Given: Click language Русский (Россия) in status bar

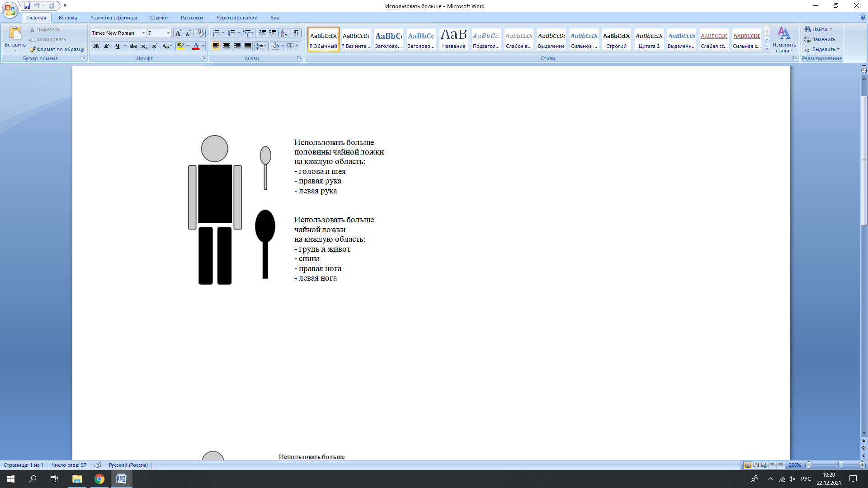Looking at the screenshot, I should [x=128, y=465].
